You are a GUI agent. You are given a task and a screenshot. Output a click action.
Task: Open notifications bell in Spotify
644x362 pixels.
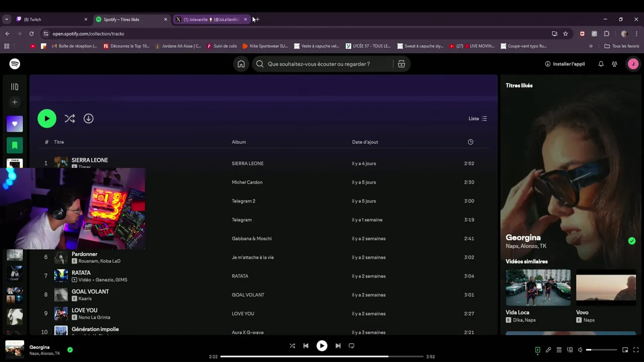601,64
